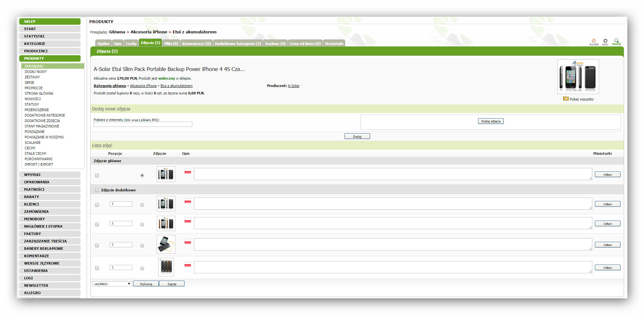
Task: Open the Allegro icon in top right
Action: click(x=594, y=42)
